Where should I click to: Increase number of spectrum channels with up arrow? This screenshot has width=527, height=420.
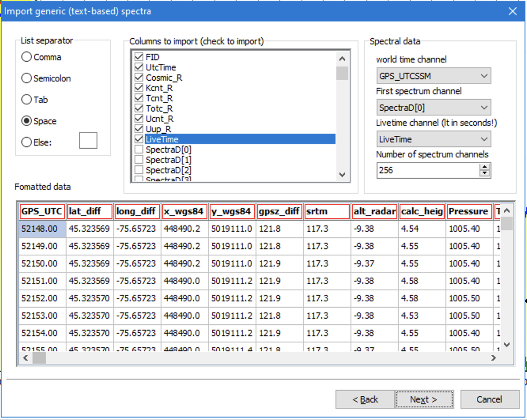point(485,167)
